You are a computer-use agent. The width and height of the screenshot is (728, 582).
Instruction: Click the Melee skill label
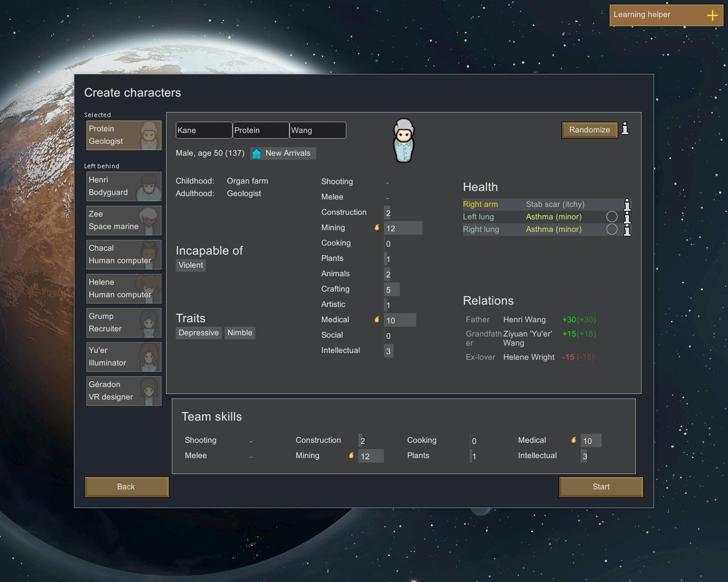(332, 197)
